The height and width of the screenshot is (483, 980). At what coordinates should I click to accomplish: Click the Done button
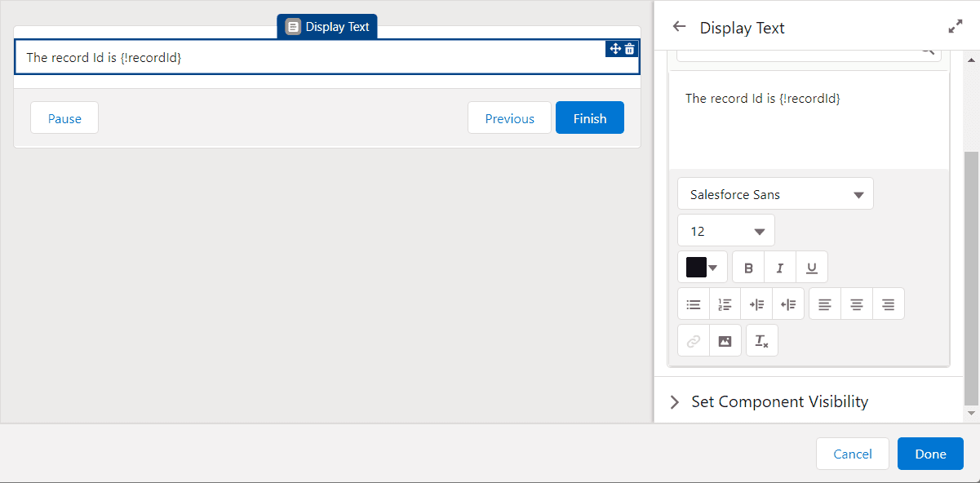coord(930,454)
